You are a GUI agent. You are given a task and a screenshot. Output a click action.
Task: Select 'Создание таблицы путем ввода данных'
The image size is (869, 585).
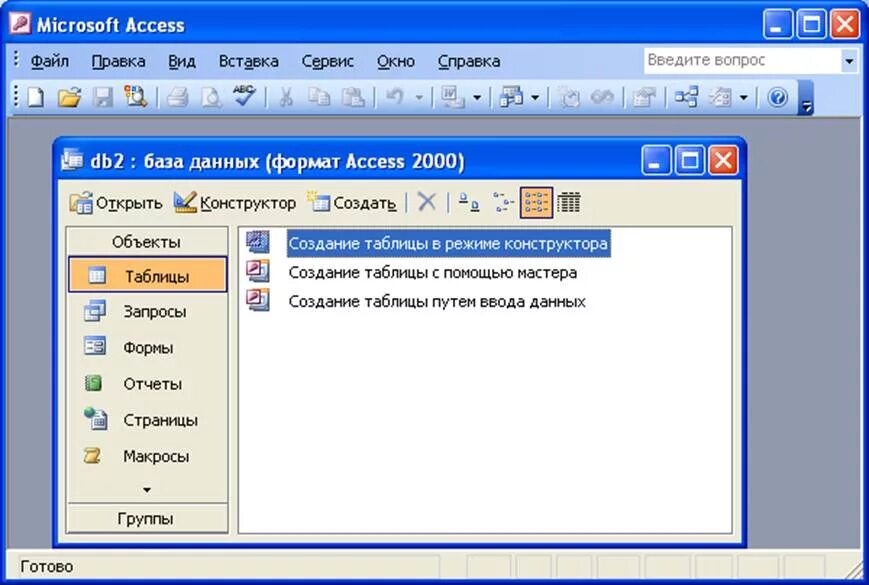pos(437,301)
